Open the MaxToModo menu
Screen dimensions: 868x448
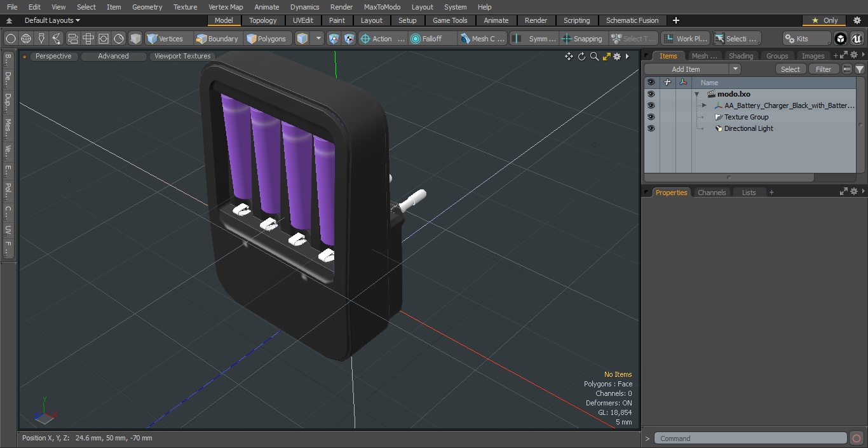pos(382,7)
